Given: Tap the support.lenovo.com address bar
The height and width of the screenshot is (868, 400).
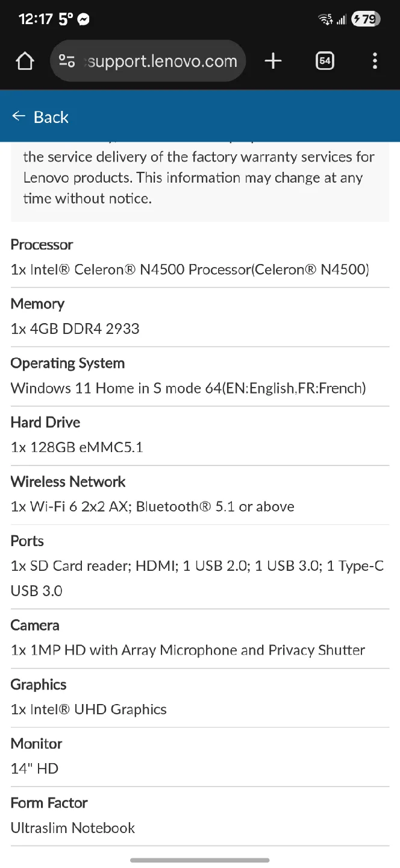Looking at the screenshot, I should (x=163, y=60).
